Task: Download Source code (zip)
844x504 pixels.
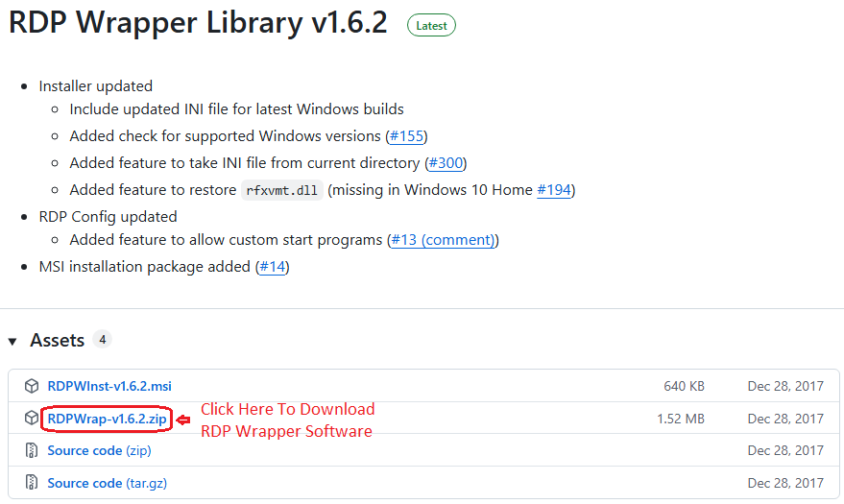Action: (99, 451)
